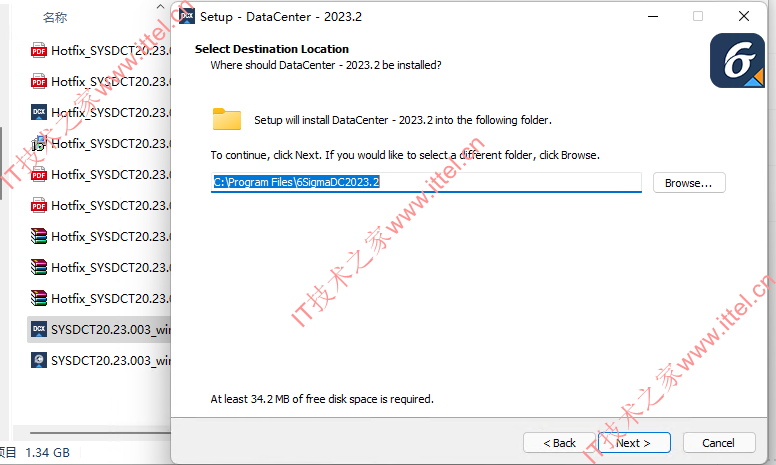Image resolution: width=776 pixels, height=465 pixels.
Task: Select the DCX icon of third Hotfix file
Action: [x=39, y=112]
